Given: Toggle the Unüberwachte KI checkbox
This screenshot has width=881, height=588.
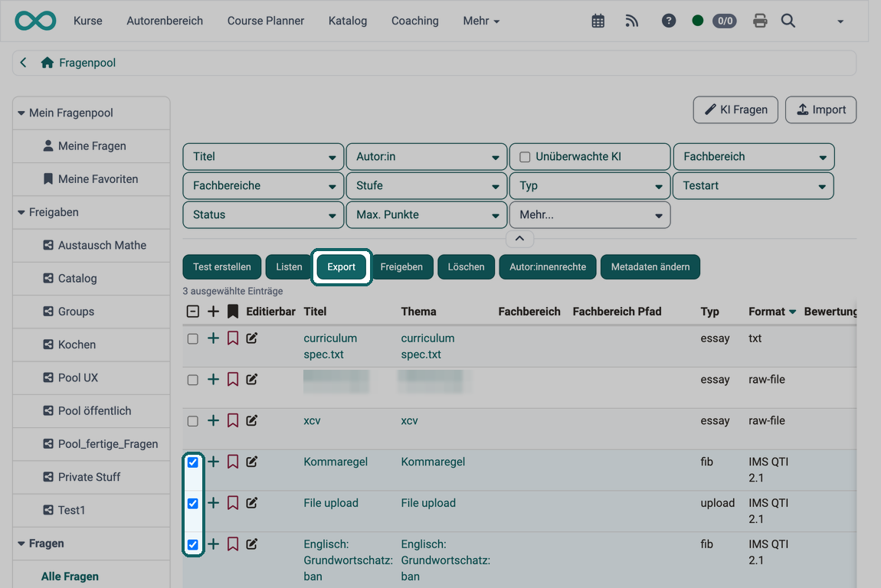Looking at the screenshot, I should point(525,157).
